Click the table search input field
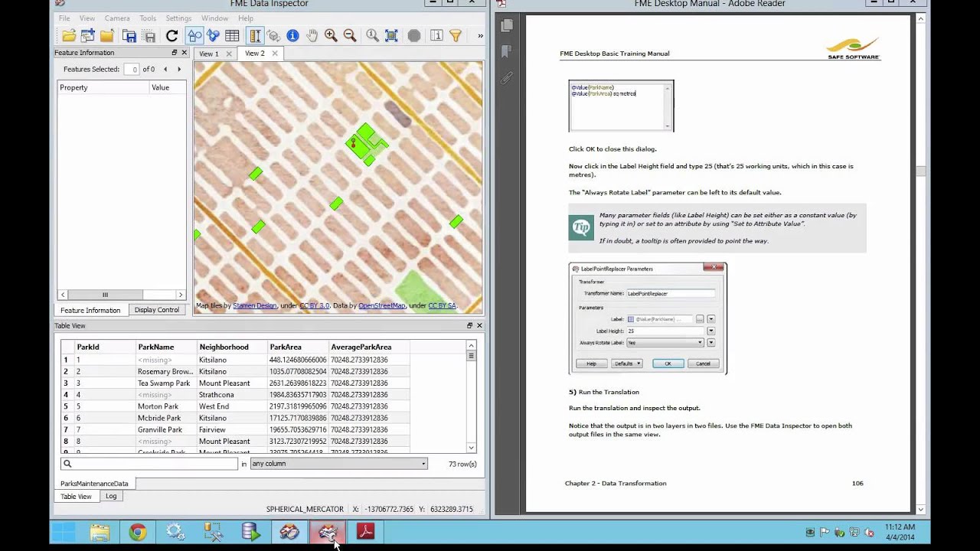 pyautogui.click(x=149, y=464)
